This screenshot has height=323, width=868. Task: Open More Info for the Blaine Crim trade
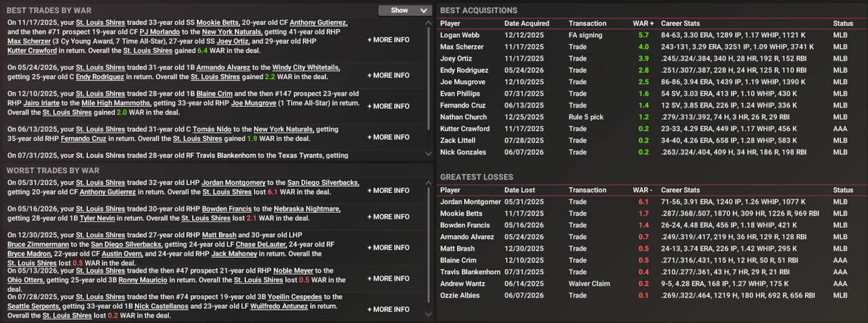click(x=389, y=106)
